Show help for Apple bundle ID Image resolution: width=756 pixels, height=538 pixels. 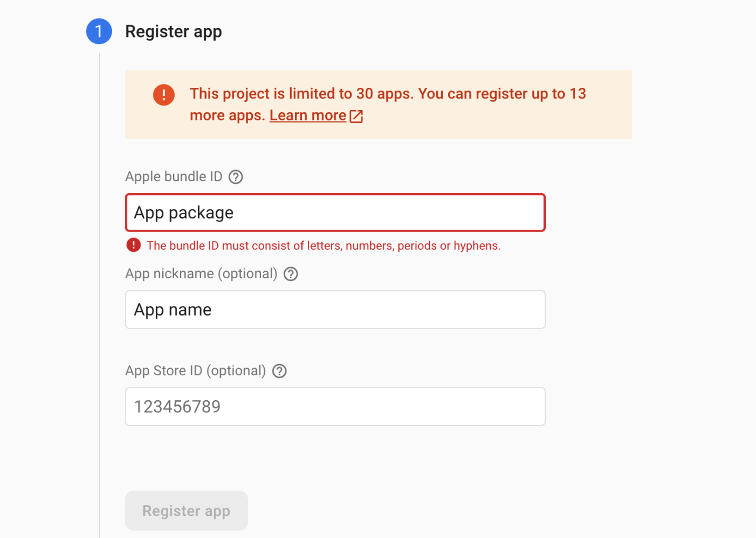236,177
